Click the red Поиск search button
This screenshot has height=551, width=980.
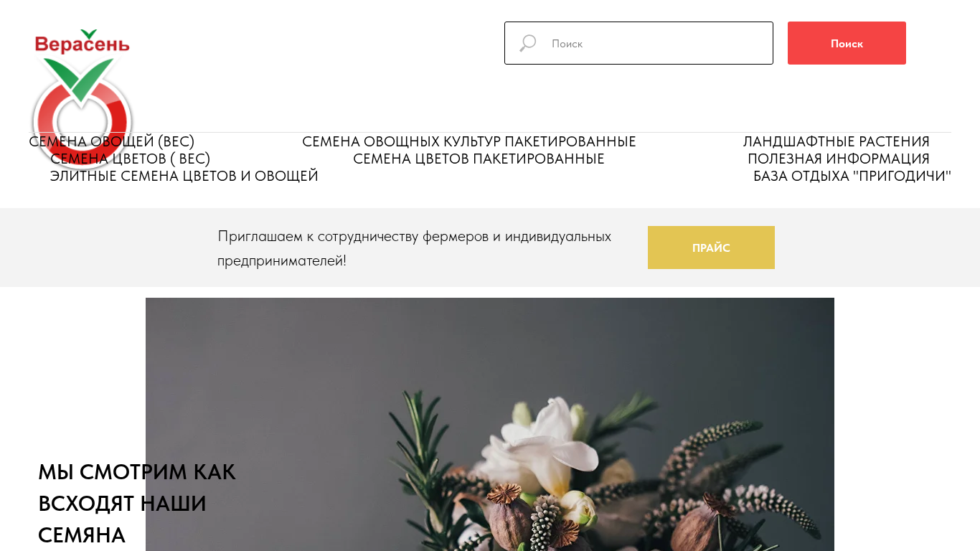847,43
